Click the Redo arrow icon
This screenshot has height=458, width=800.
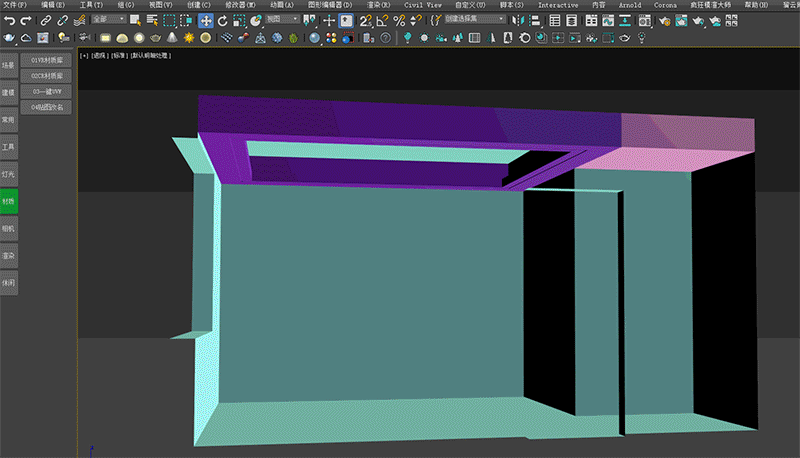26,20
